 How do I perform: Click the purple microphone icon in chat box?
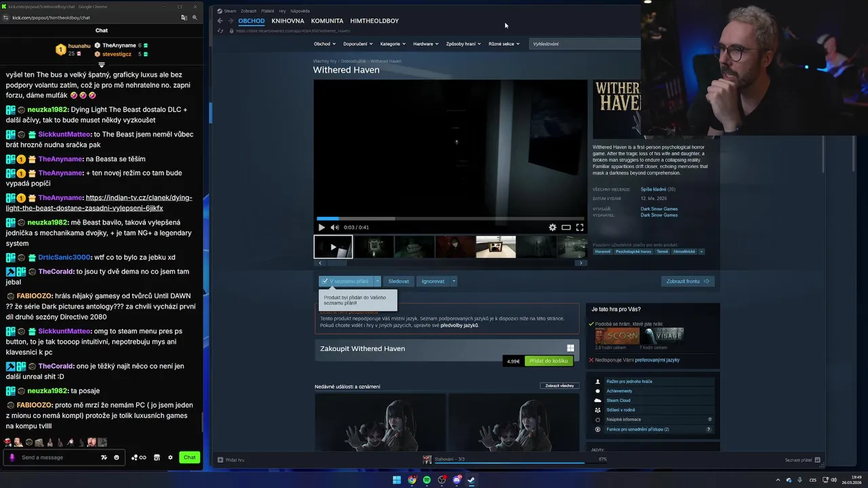coord(12,457)
